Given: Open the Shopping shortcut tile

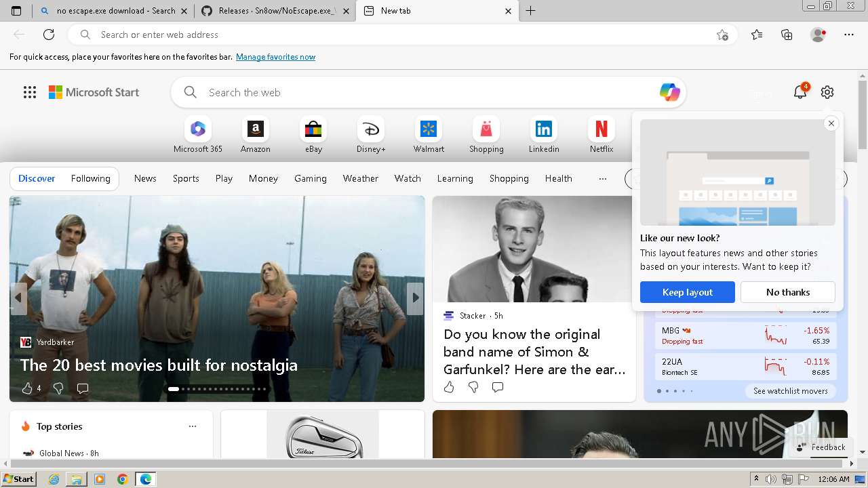Looking at the screenshot, I should pyautogui.click(x=486, y=134).
